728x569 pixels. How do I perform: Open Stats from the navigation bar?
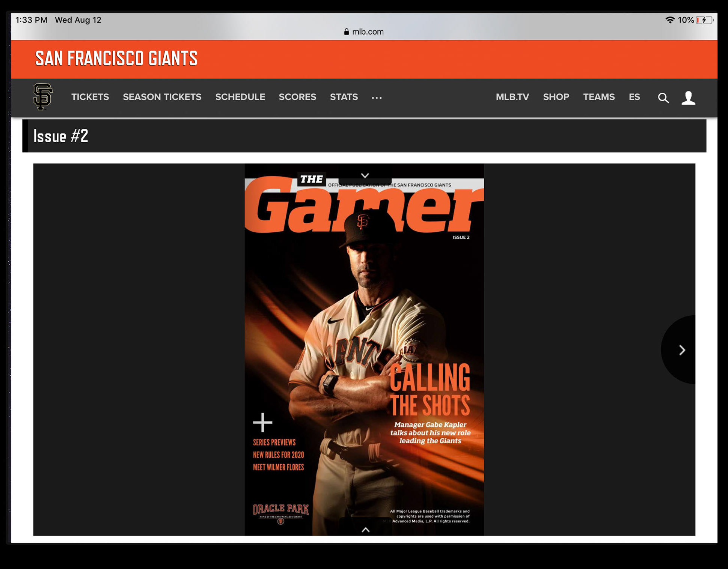[x=344, y=97]
